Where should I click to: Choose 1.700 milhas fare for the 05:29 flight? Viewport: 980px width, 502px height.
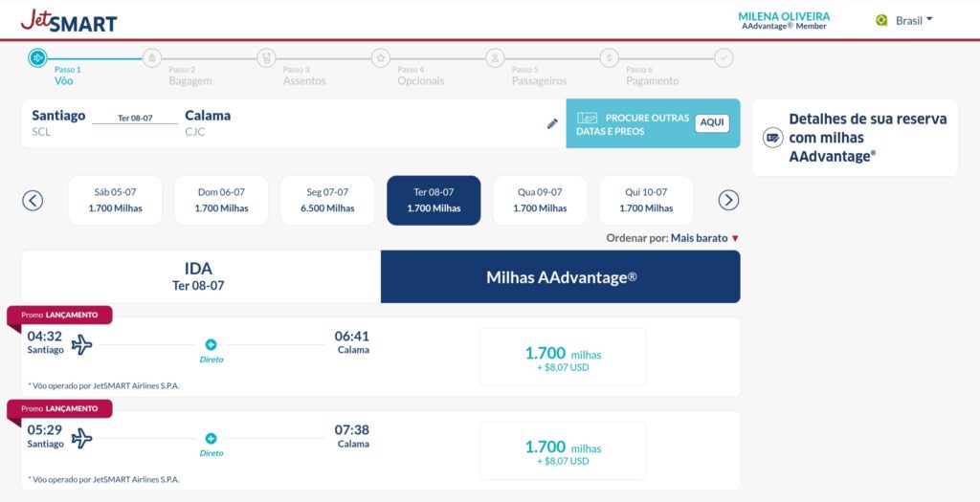click(563, 450)
